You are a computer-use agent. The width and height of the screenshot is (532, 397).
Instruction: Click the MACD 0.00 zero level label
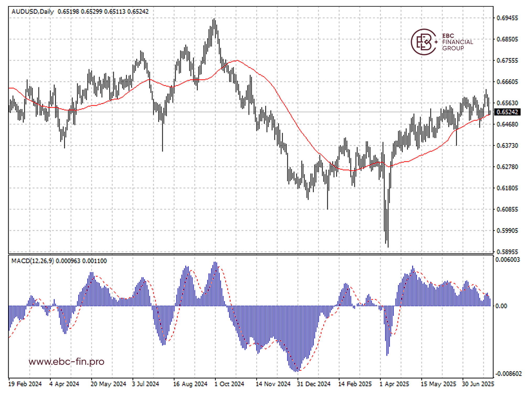pos(501,306)
